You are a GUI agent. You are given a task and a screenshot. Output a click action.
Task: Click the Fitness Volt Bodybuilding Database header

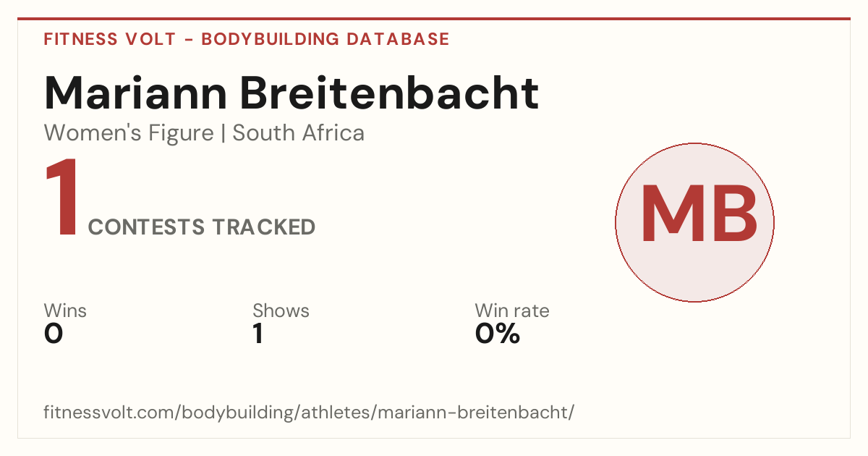[247, 39]
